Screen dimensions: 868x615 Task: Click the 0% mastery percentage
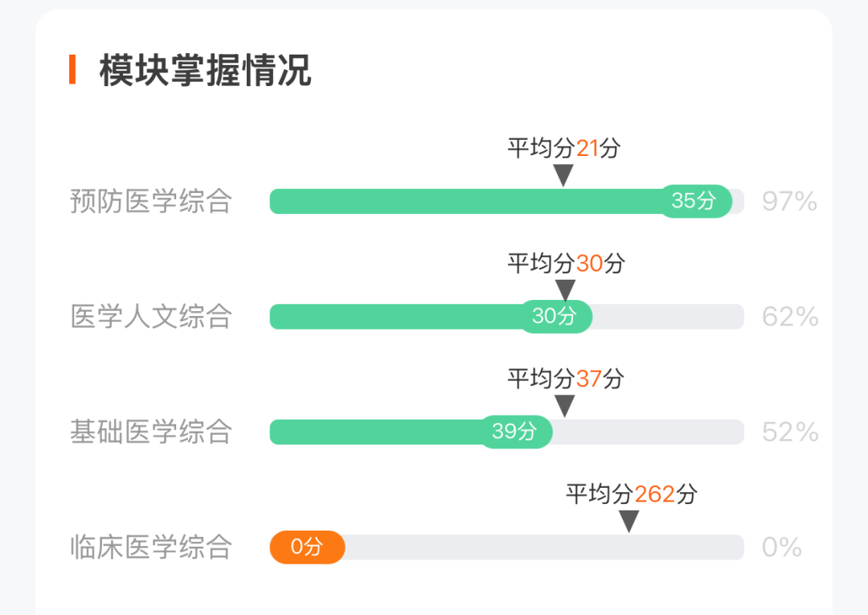(x=782, y=547)
